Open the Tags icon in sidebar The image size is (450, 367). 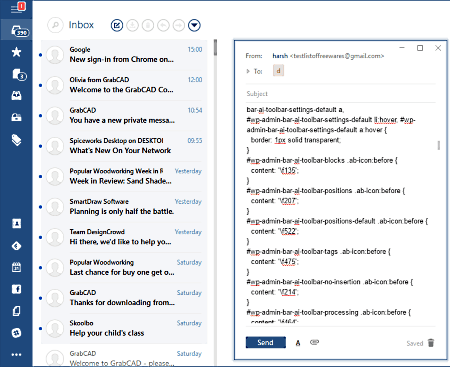pos(16,140)
